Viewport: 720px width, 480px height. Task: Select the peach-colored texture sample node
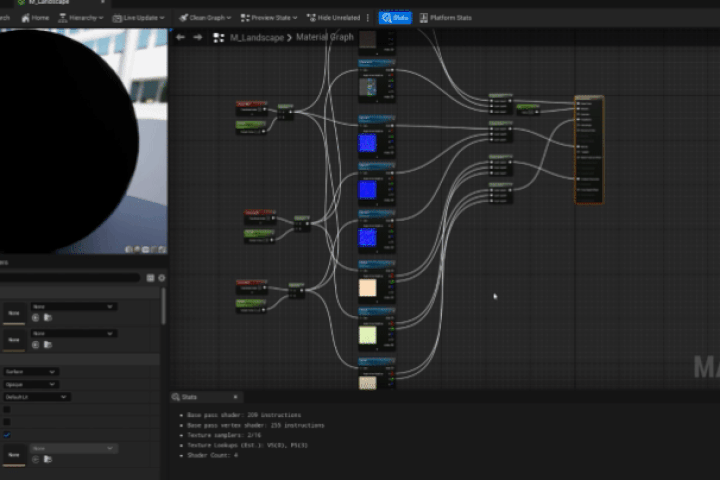point(377,282)
